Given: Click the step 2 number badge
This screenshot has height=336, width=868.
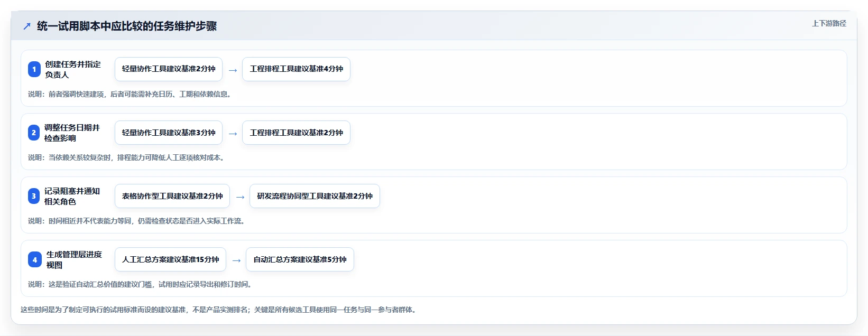Looking at the screenshot, I should point(34,133).
